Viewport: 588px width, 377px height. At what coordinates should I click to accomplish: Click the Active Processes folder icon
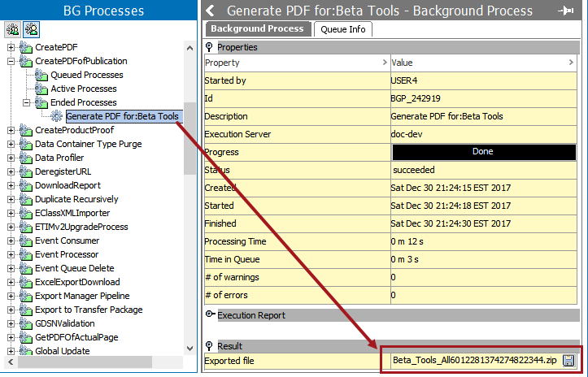(41, 89)
